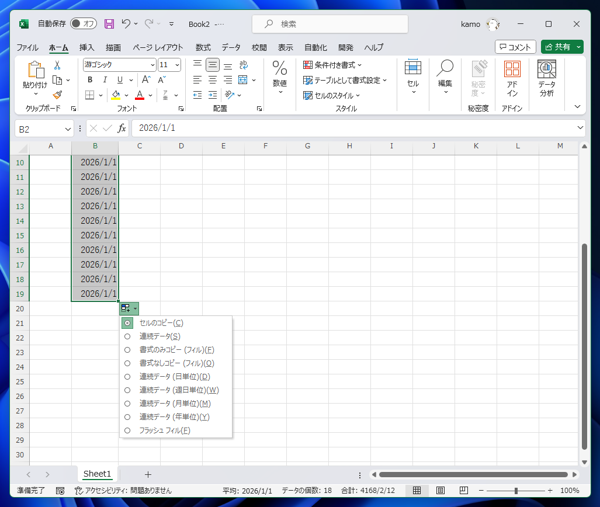Click the Copy icon in clipboard group

pyautogui.click(x=57, y=80)
